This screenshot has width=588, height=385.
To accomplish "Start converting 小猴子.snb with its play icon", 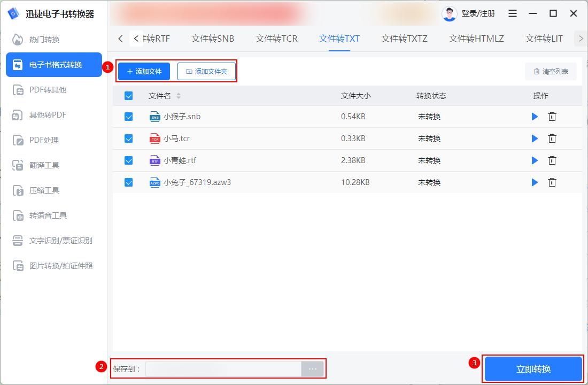I will pos(535,117).
